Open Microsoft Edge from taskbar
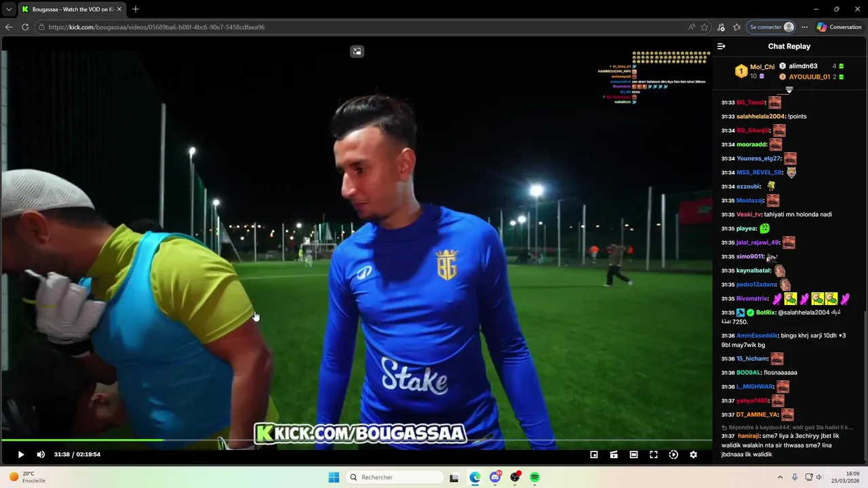Viewport: 868px width, 488px height. 475,477
